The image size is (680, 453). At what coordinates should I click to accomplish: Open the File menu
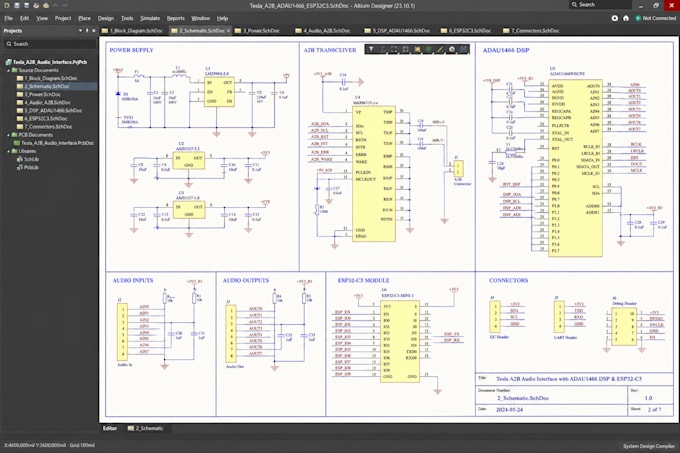[9, 18]
